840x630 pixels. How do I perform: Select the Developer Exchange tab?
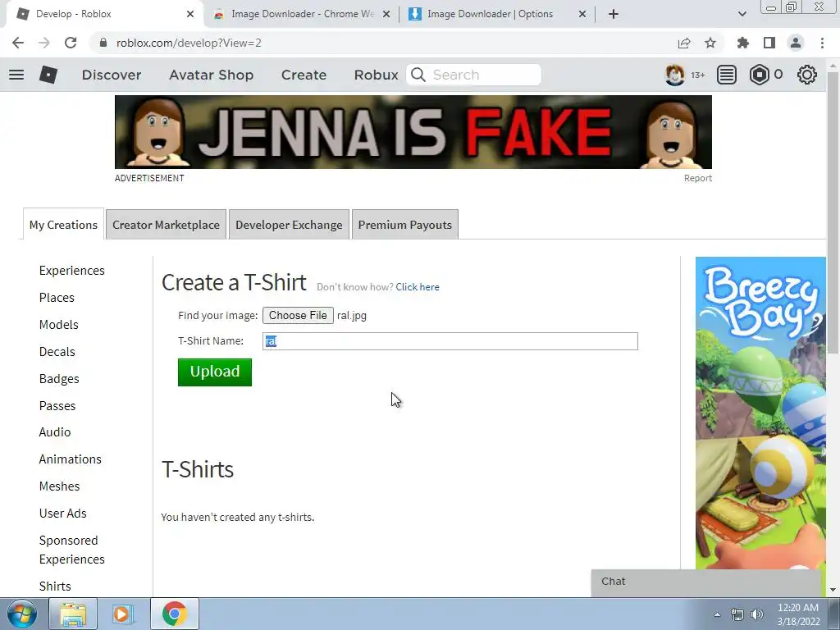289,225
